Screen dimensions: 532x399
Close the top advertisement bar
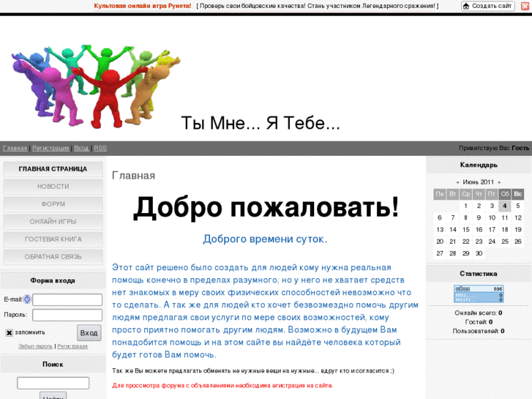click(x=525, y=6)
